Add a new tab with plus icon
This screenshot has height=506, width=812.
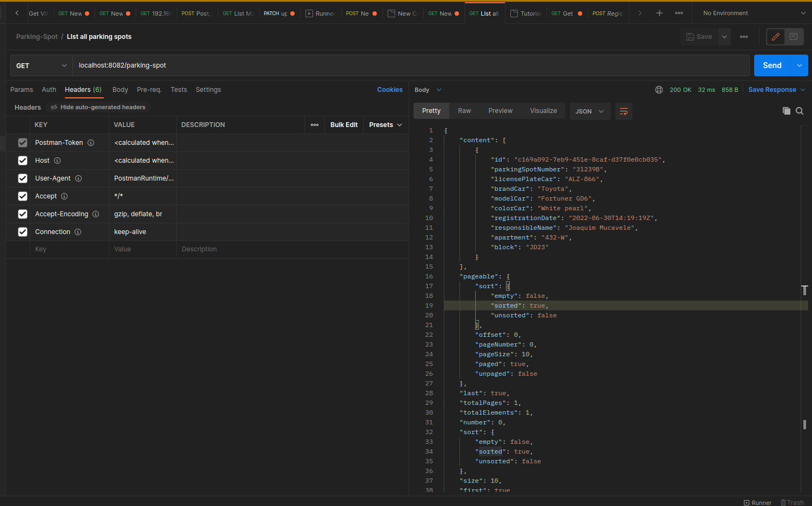660,13
